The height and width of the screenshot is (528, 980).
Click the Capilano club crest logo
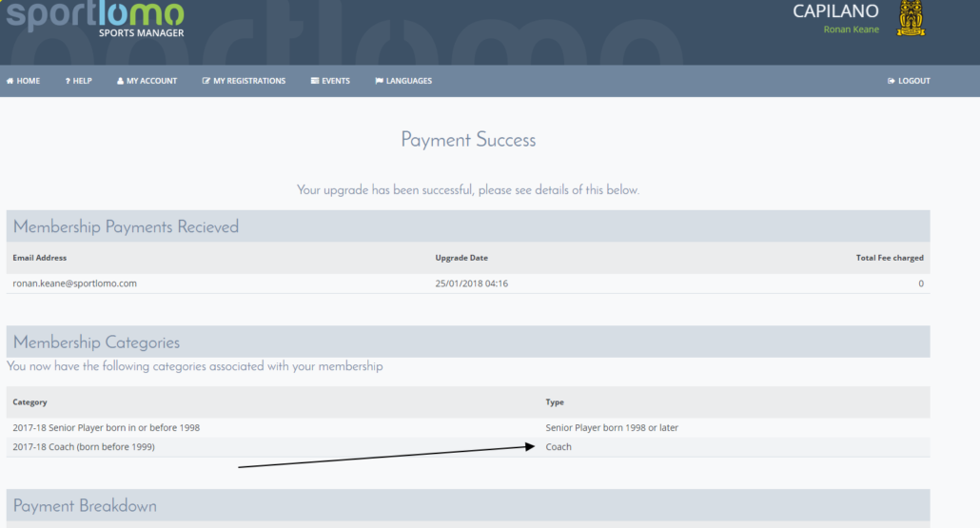pos(911,18)
